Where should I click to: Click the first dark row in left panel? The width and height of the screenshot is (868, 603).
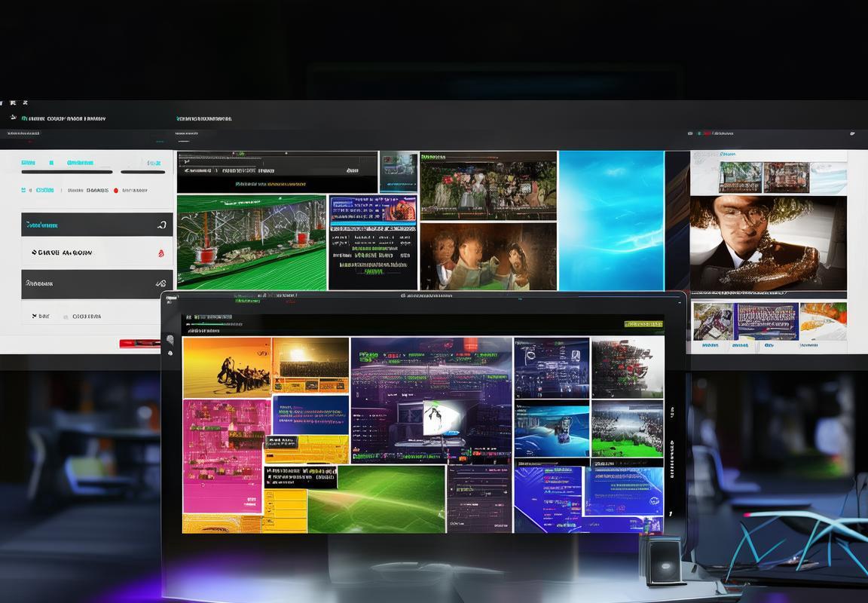coord(97,225)
